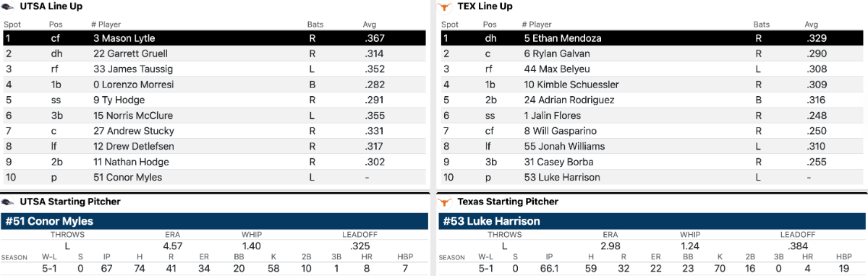This screenshot has width=868, height=276.
Task: Click the Bats column header in TEX lineup
Action: click(762, 25)
